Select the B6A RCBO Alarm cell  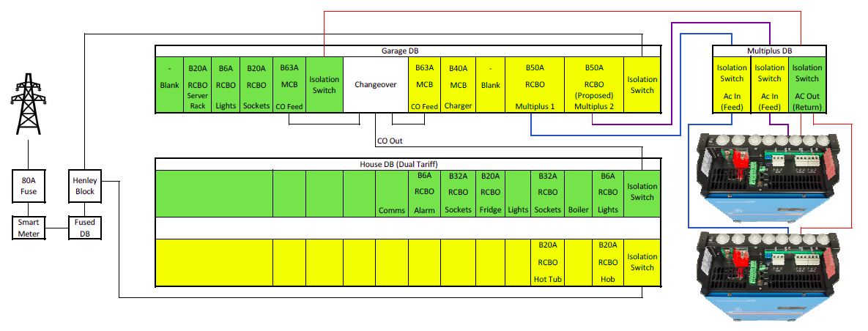(x=424, y=193)
